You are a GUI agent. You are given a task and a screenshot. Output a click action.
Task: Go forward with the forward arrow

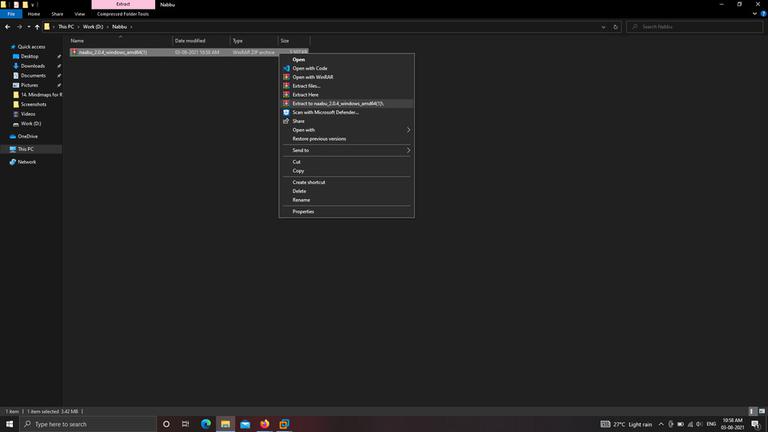(x=19, y=27)
